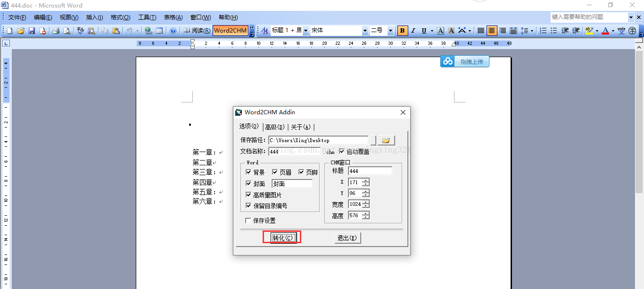Open underline style dropdown arrow
This screenshot has width=644, height=289.
[x=431, y=31]
